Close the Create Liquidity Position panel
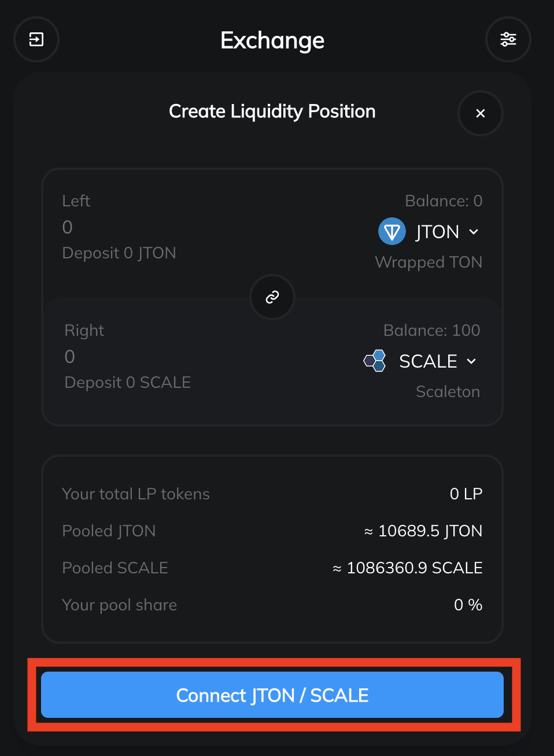Image resolution: width=554 pixels, height=756 pixels. click(480, 113)
